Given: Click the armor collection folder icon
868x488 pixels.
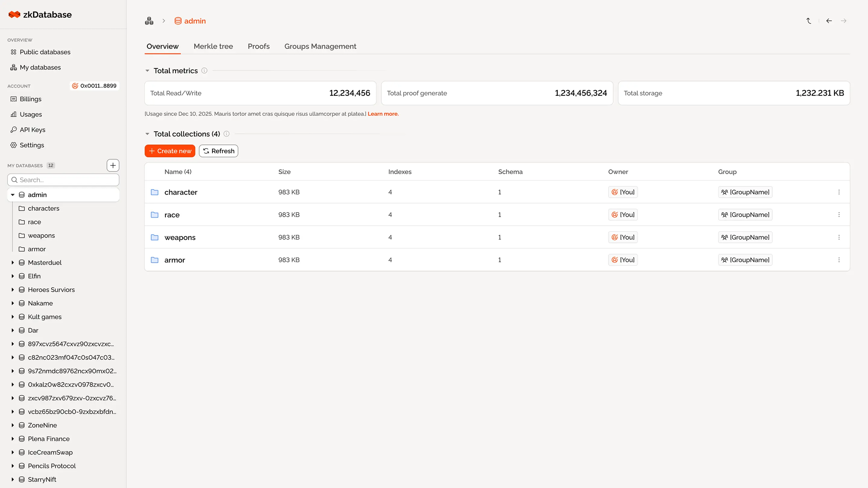Looking at the screenshot, I should [155, 260].
